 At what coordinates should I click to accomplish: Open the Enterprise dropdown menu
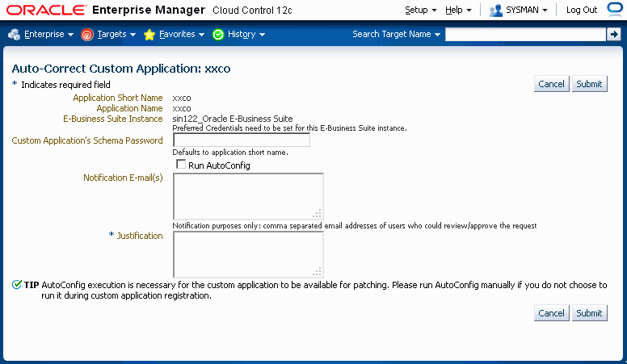(x=48, y=35)
